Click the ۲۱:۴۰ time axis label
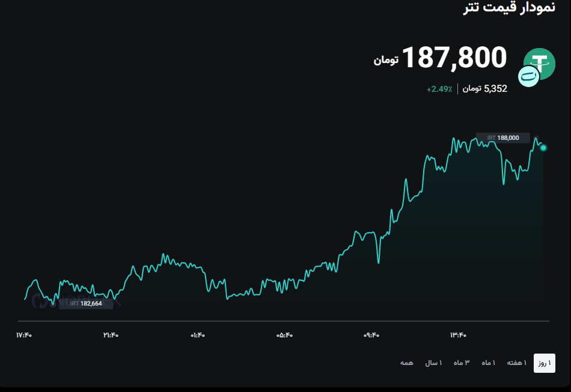The height and width of the screenshot is (392, 571). click(111, 335)
